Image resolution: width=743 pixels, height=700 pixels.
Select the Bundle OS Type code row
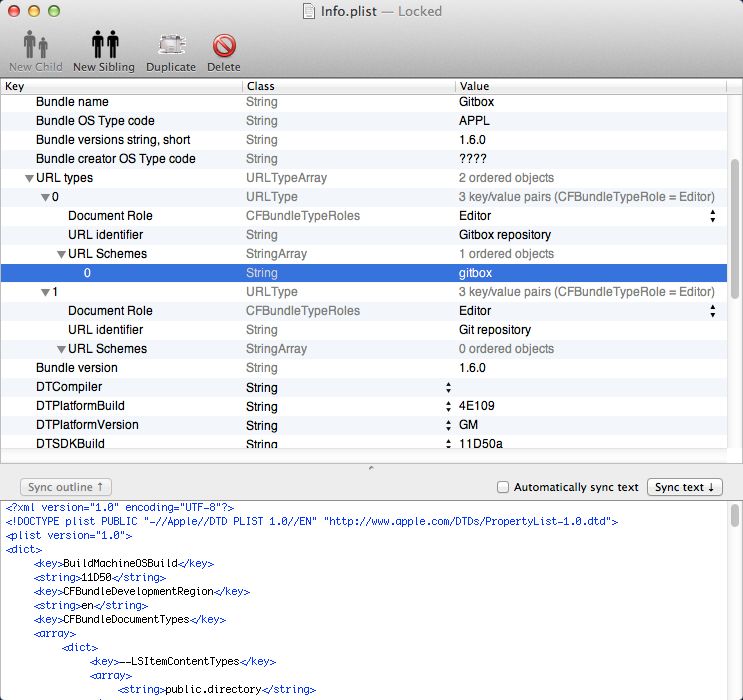(x=364, y=121)
